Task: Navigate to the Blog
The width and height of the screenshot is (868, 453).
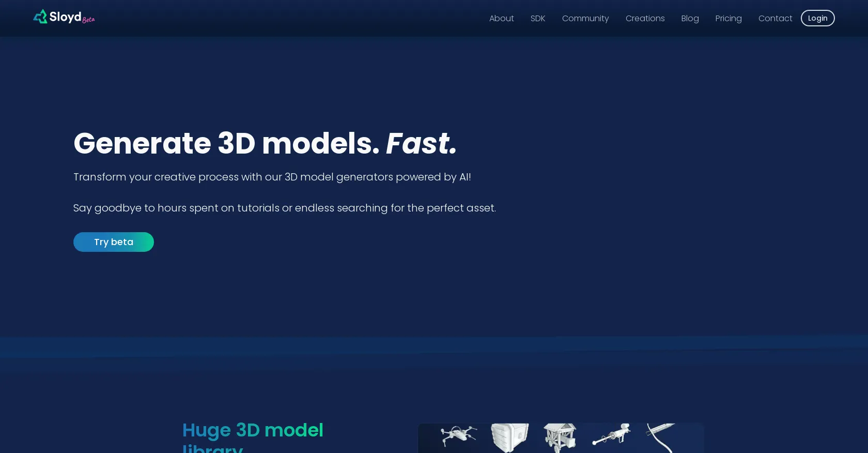Action: (x=690, y=19)
